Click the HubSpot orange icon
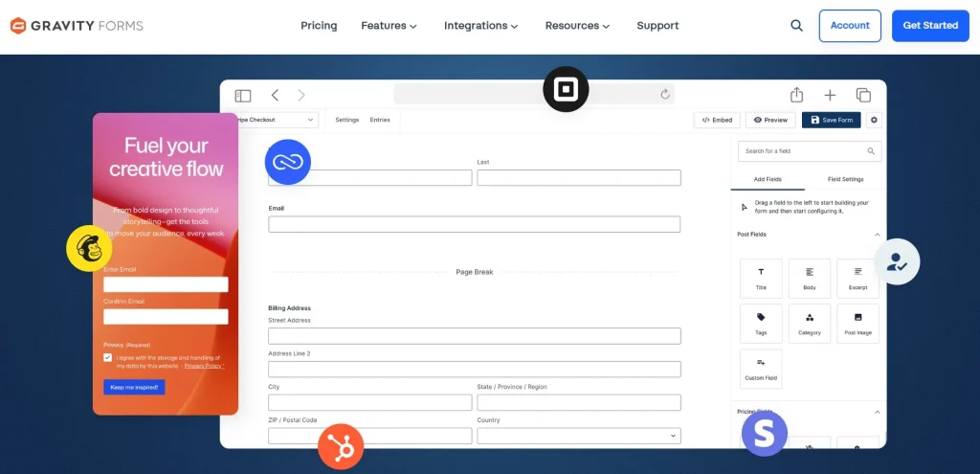 point(341,446)
